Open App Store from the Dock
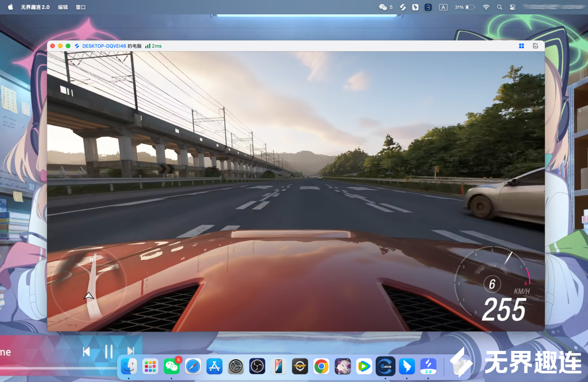 [x=214, y=366]
